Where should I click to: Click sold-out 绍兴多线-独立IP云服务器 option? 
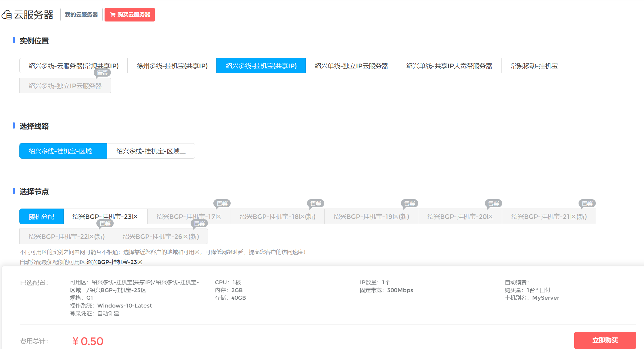click(x=65, y=86)
